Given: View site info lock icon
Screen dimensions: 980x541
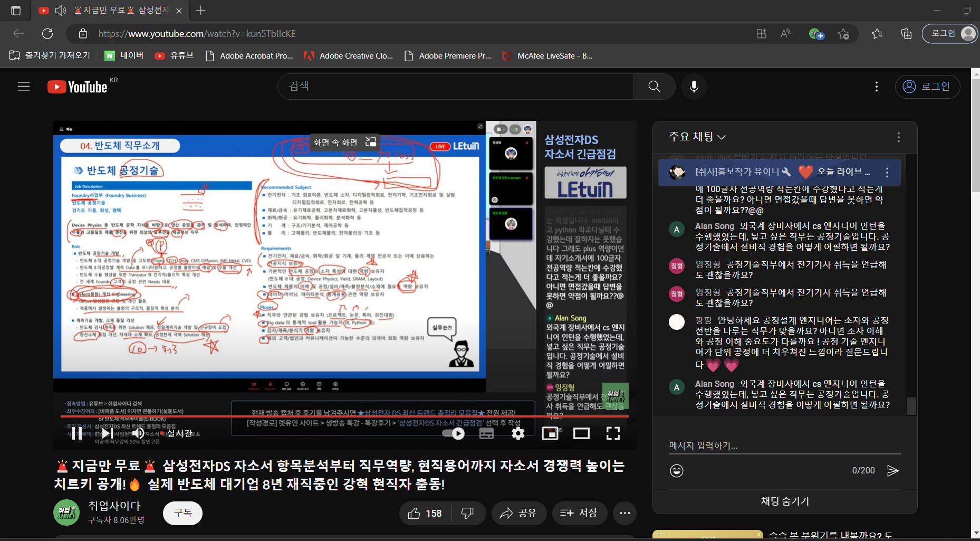Looking at the screenshot, I should pyautogui.click(x=83, y=34).
